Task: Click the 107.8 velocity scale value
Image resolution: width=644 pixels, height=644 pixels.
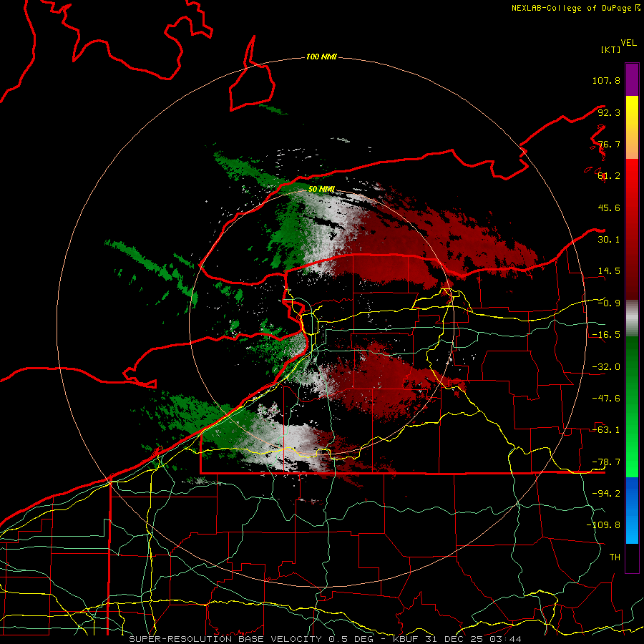Action: [606, 80]
